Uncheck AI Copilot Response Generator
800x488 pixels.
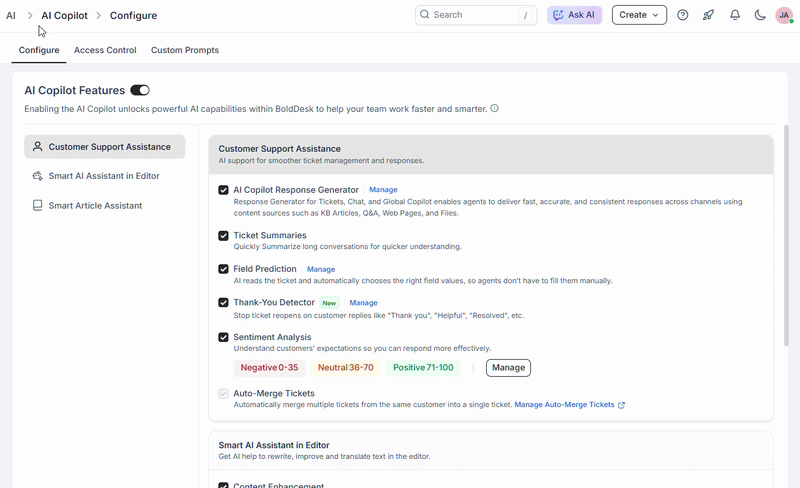(x=223, y=190)
